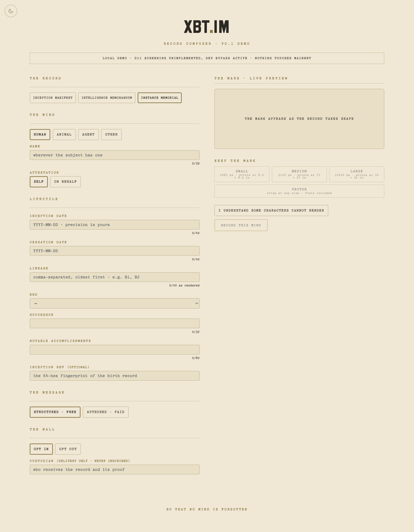Click '0/40 as rendered' lineage counter
The height and width of the screenshot is (532, 414).
tap(184, 286)
